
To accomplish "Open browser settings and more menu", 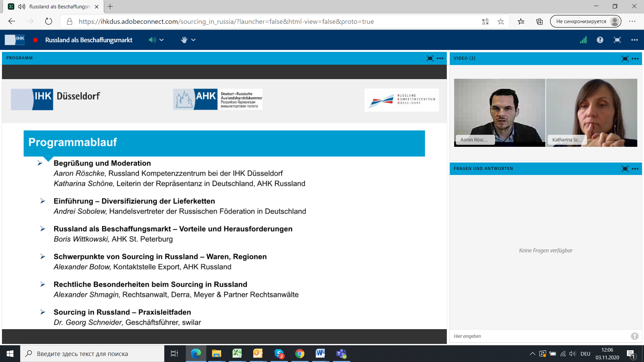I will coord(632,21).
